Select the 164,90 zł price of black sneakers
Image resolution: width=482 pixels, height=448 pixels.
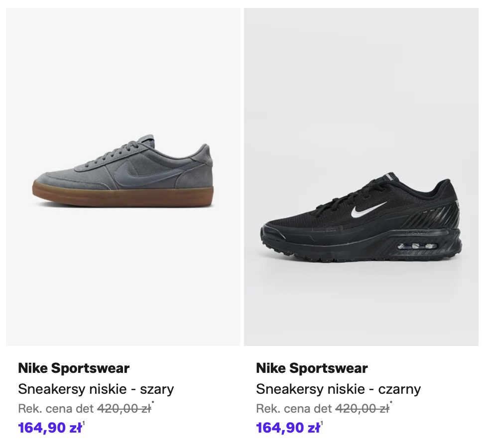pos(288,428)
